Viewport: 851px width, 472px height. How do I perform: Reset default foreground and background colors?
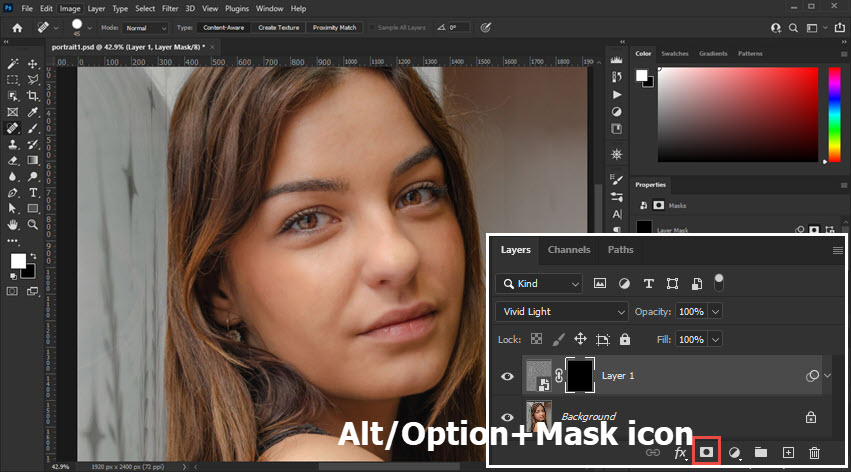coord(13,276)
